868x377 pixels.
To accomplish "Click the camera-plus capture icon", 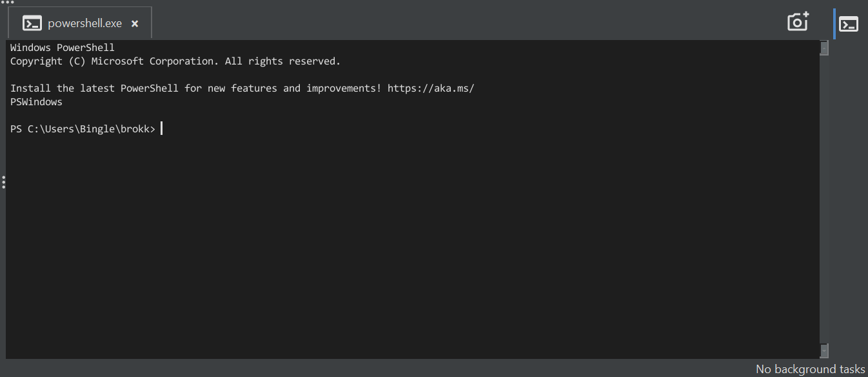I will [798, 22].
